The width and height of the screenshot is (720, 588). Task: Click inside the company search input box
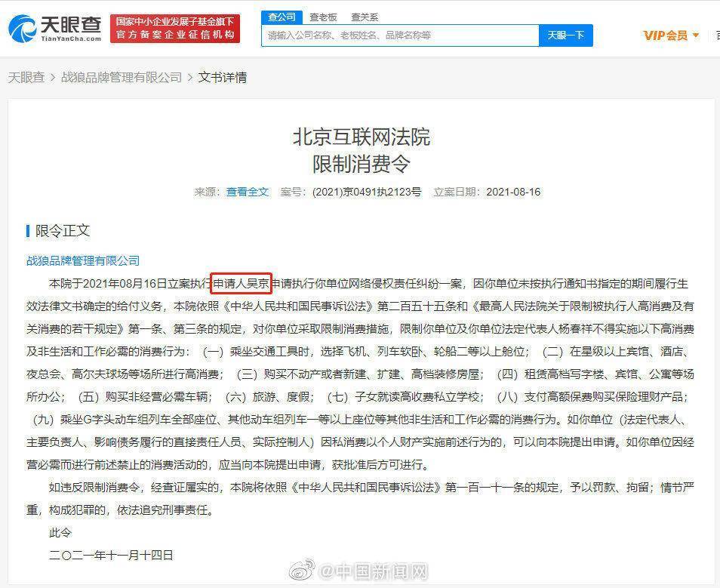click(398, 35)
